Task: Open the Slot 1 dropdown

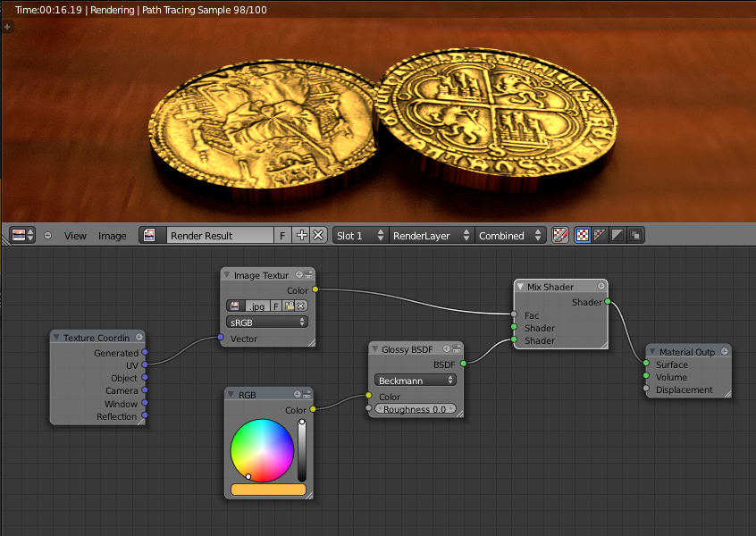Action: point(361,235)
